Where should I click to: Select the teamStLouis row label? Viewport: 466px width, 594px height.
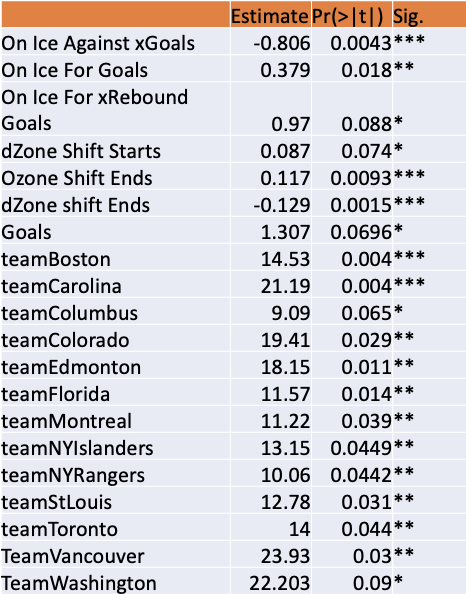(56, 502)
